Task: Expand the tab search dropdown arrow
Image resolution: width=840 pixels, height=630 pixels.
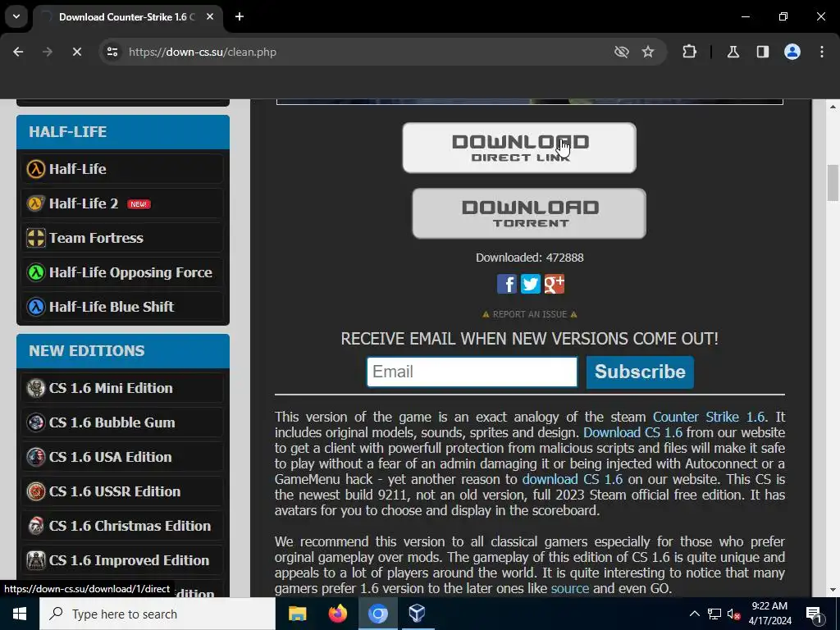Action: (x=16, y=16)
